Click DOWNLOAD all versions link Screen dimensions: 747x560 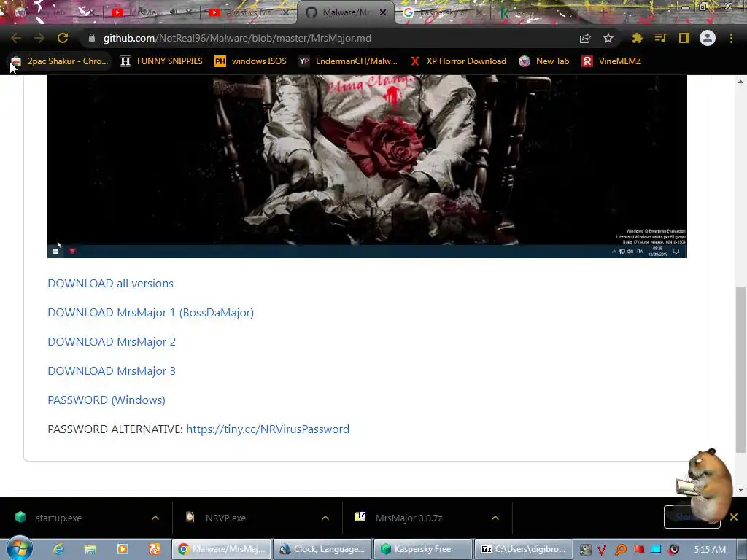111,284
